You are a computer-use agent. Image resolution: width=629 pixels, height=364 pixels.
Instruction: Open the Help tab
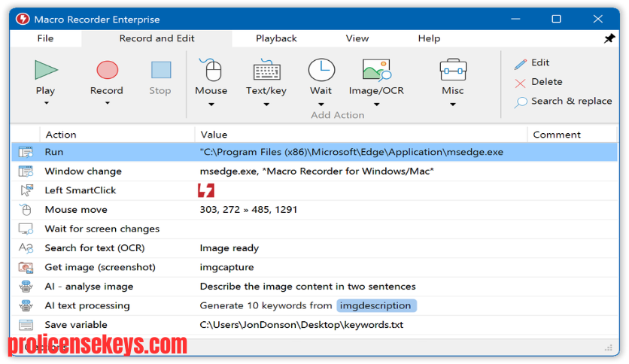(x=429, y=38)
